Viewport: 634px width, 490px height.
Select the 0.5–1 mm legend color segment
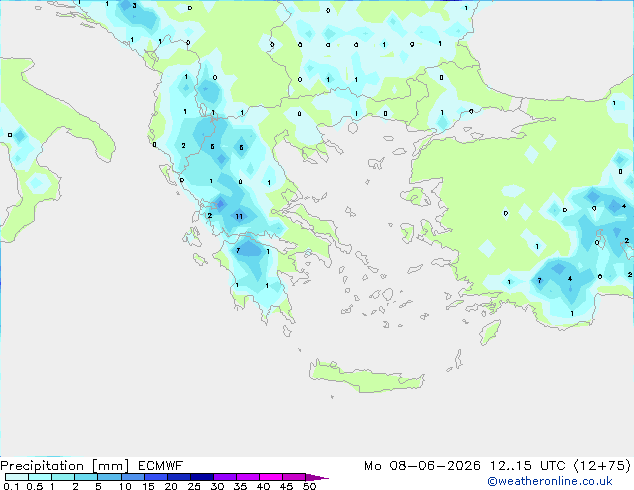click(x=40, y=477)
